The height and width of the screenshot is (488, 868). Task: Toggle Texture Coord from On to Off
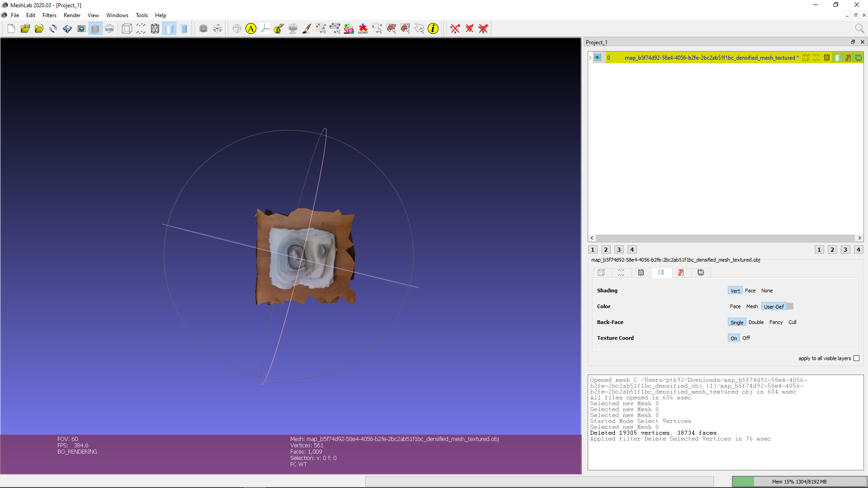(x=746, y=338)
